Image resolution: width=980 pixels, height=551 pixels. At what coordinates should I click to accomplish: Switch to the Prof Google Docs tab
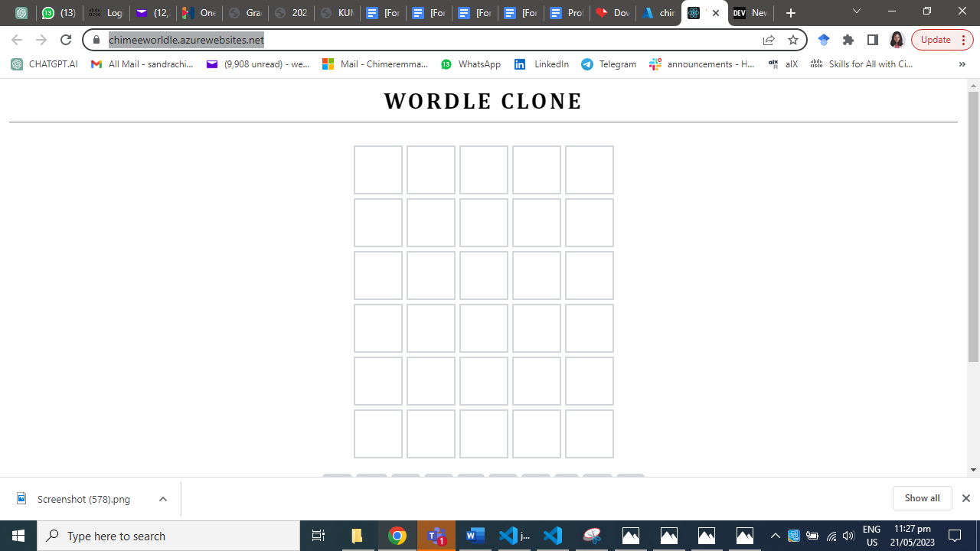click(x=567, y=13)
